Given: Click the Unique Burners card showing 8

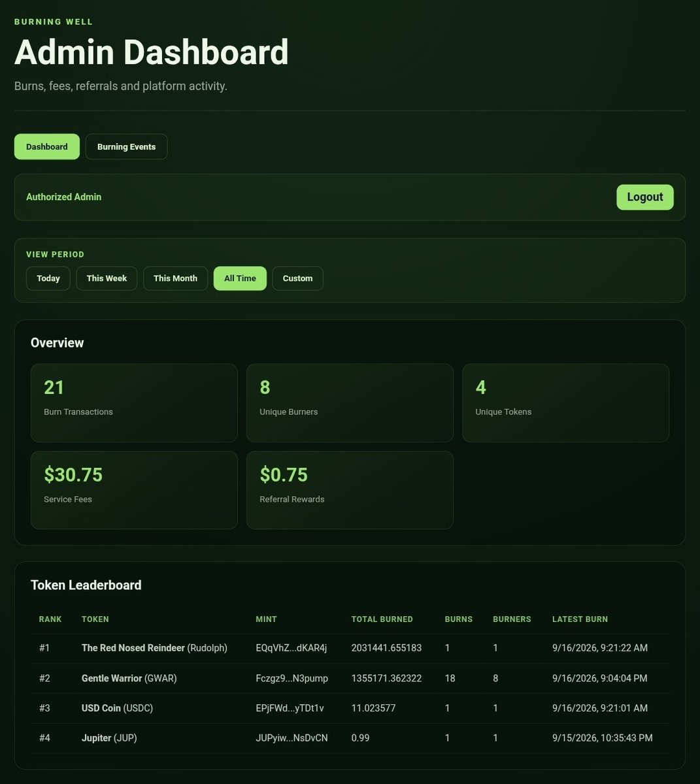Looking at the screenshot, I should (x=350, y=402).
